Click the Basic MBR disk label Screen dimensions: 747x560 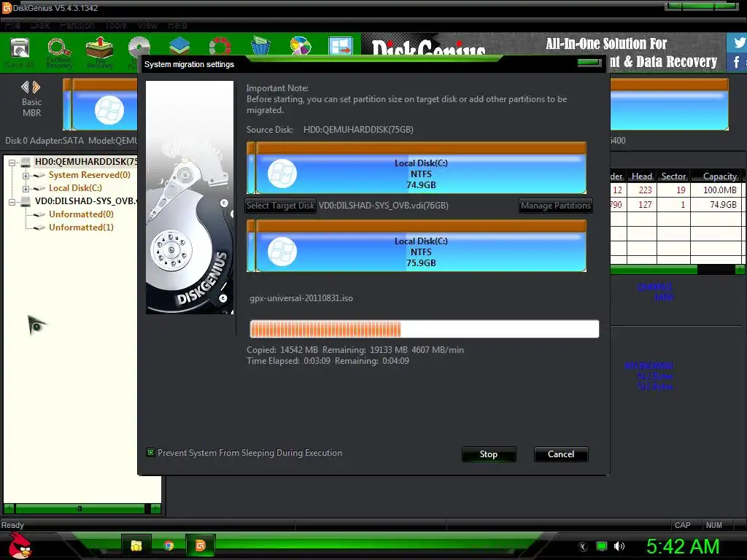point(31,108)
